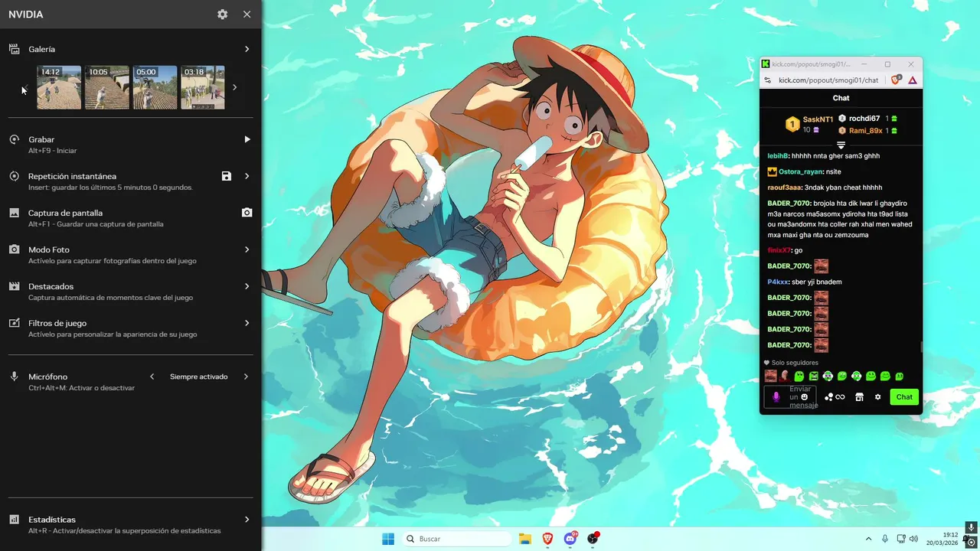The image size is (980, 551).
Task: Expand Estadísticas chevron
Action: coord(247,519)
